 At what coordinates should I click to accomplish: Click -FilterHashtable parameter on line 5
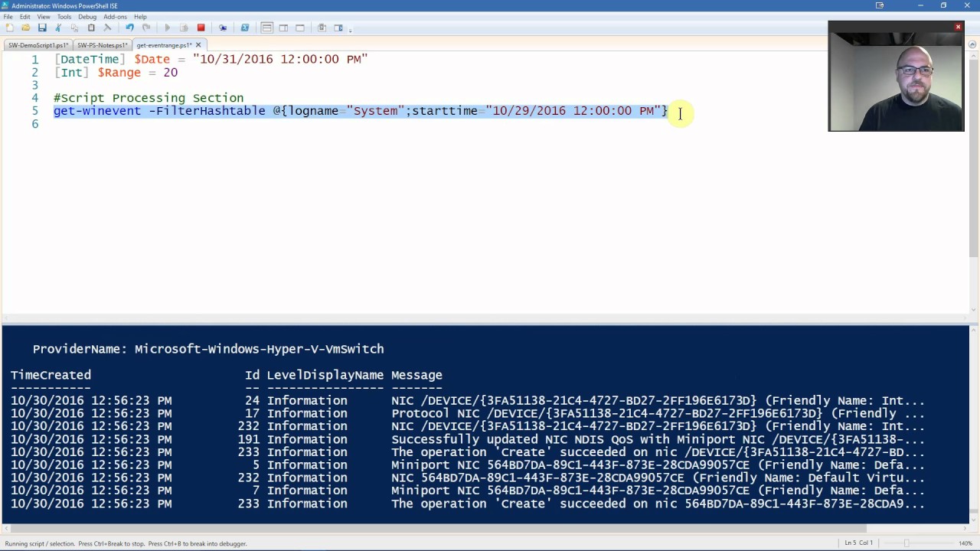[207, 111]
